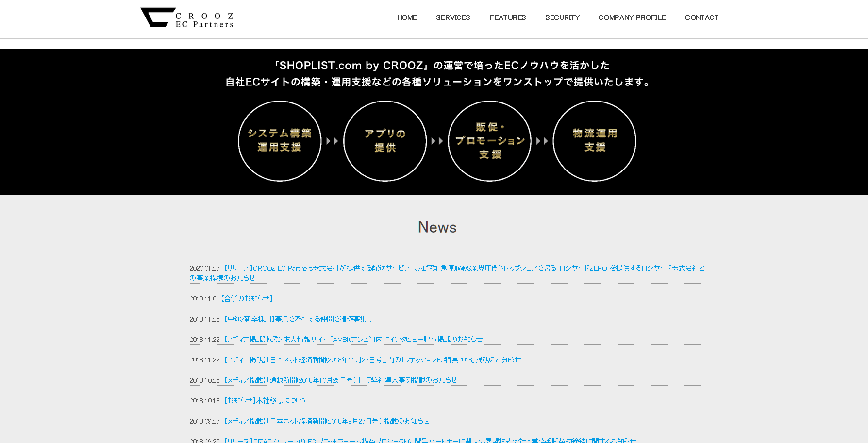The image size is (868, 443).
Task: Open the 中途/新卒採用 recruitment news link
Action: pyautogui.click(x=298, y=319)
